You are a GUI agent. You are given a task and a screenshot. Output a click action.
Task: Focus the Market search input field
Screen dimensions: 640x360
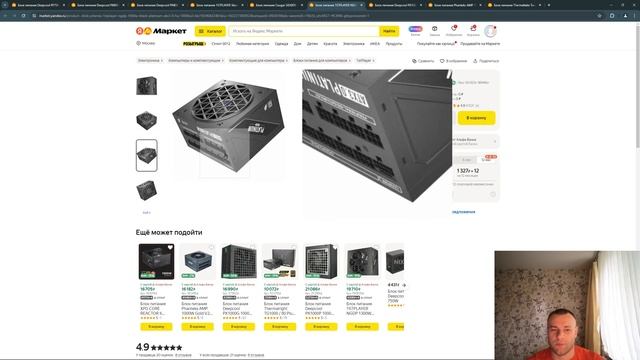point(304,31)
